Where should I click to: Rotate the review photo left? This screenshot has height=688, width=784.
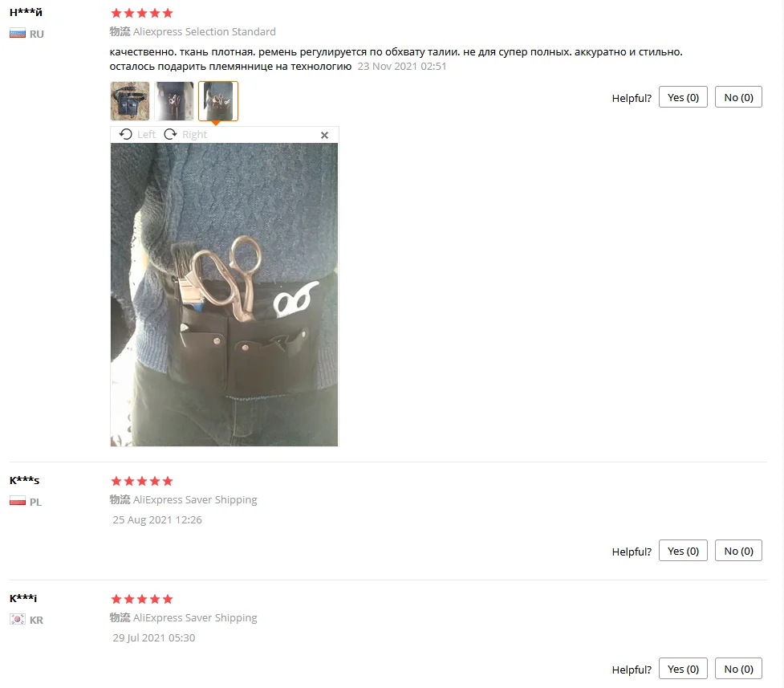137,134
